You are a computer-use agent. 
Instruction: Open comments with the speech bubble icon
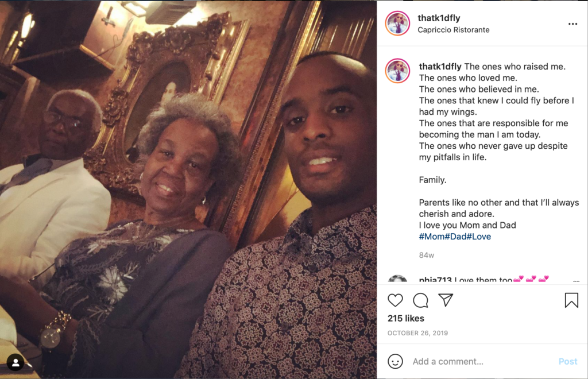pyautogui.click(x=420, y=300)
